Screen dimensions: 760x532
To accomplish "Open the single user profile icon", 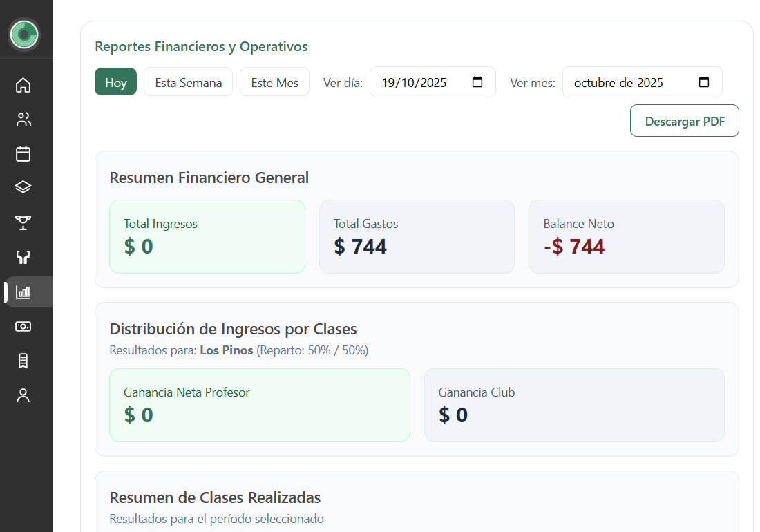I will (x=23, y=395).
